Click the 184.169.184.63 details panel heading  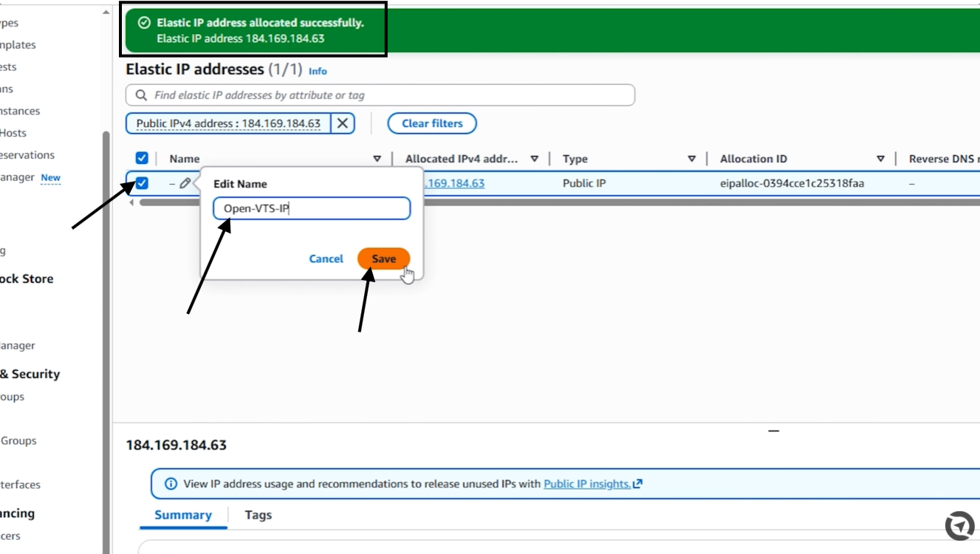[177, 445]
